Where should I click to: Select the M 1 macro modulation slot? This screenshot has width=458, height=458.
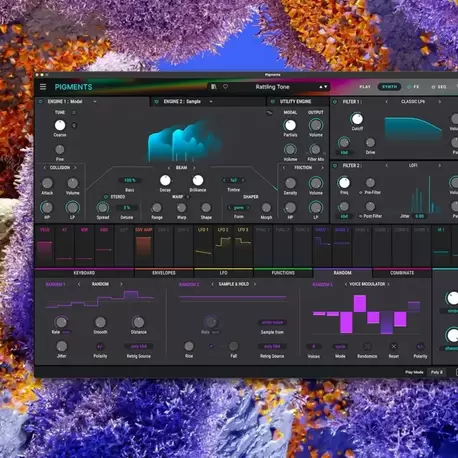click(441, 247)
